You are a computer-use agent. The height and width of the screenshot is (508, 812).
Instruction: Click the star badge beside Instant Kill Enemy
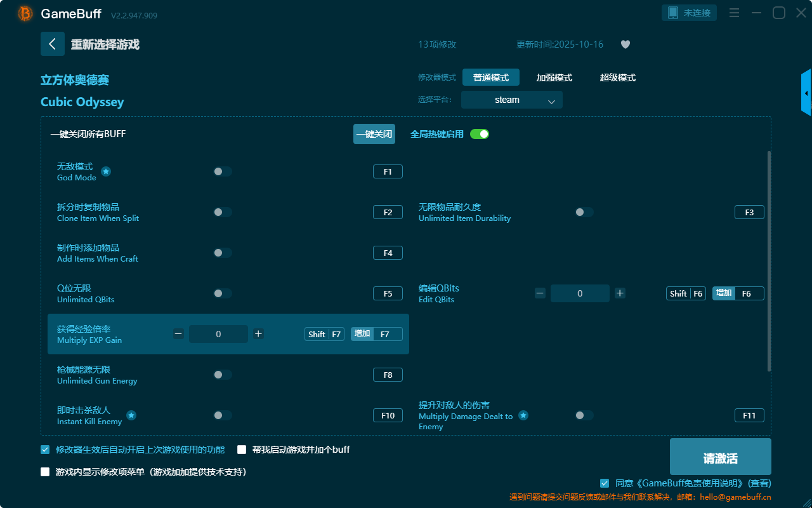[x=131, y=415]
